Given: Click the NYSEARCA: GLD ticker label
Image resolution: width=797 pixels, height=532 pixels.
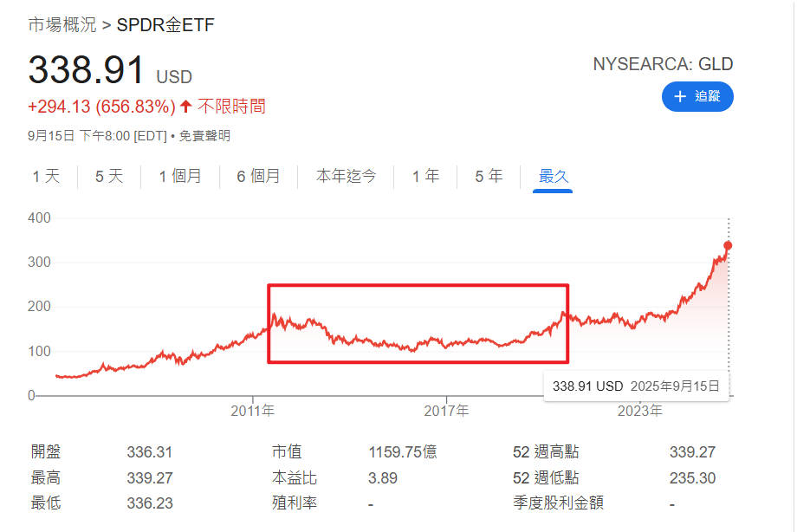Looking at the screenshot, I should pyautogui.click(x=662, y=64).
